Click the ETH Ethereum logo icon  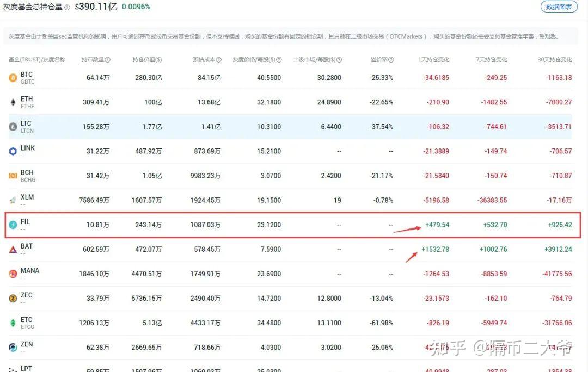click(x=13, y=102)
